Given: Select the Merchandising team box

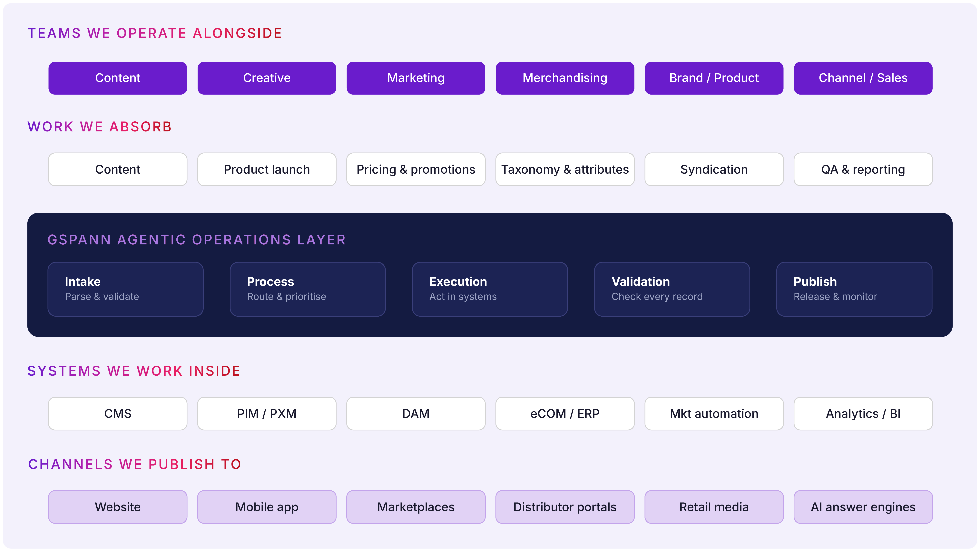Looking at the screenshot, I should 565,78.
